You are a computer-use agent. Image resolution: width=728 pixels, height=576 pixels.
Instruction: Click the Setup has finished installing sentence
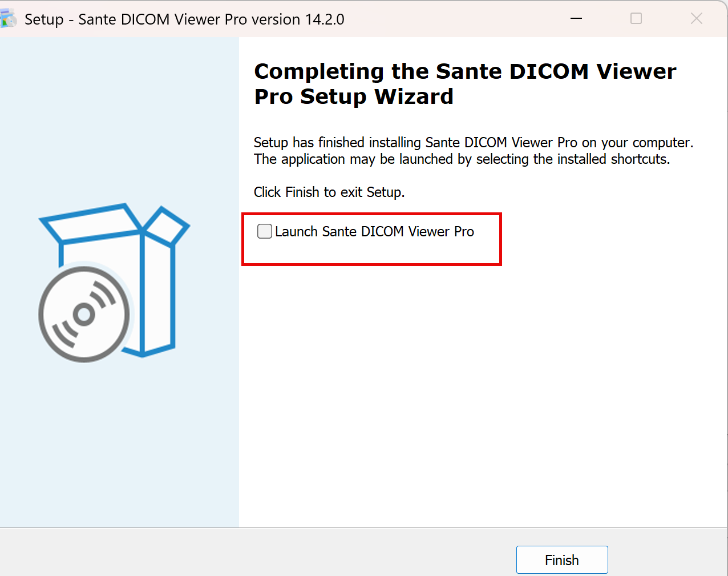pos(474,142)
